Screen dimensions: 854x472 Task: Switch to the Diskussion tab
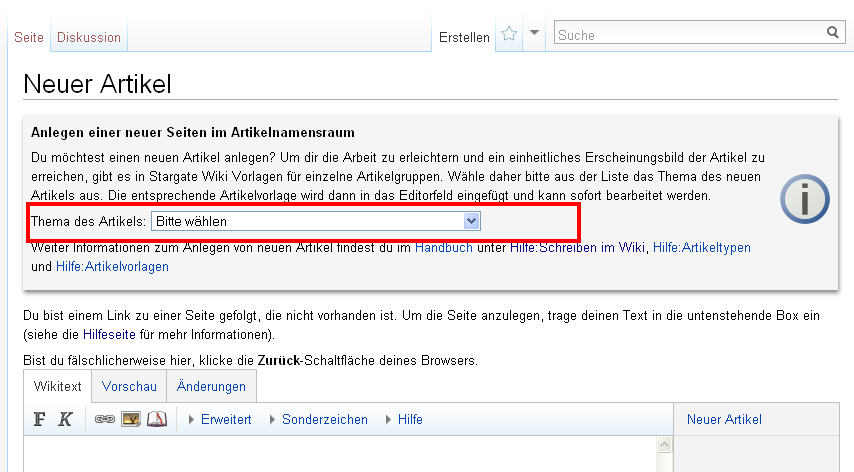(x=89, y=37)
